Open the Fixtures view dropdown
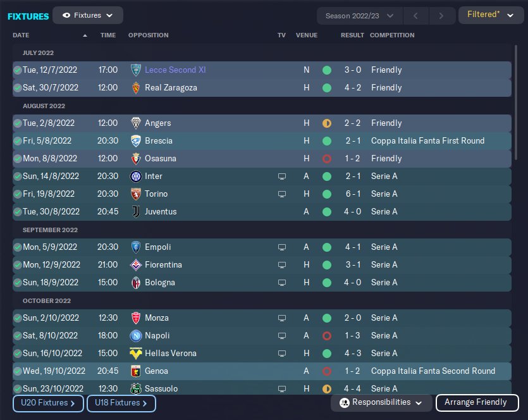This screenshot has width=528, height=420. click(88, 15)
